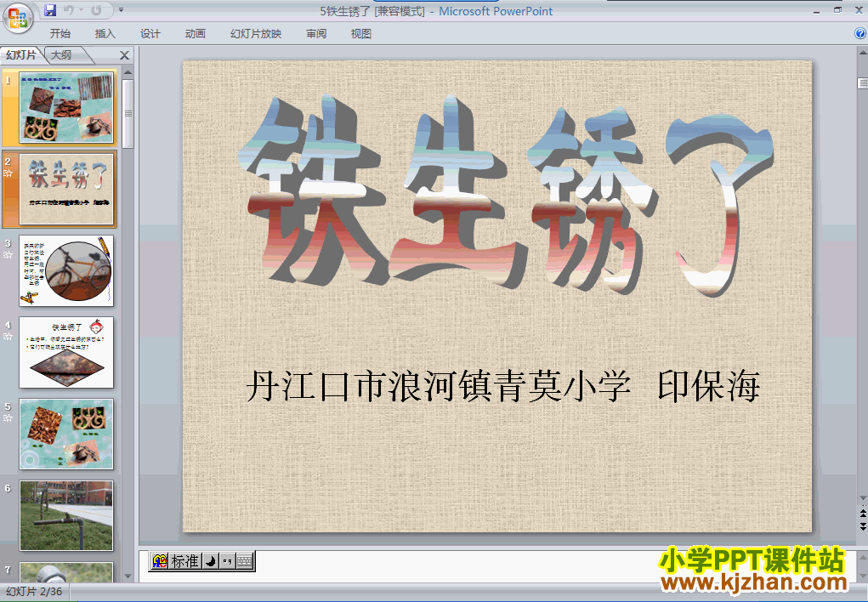Select the 铁生锈了 WordArt title
Screen dimensions: 868x602
505,195
